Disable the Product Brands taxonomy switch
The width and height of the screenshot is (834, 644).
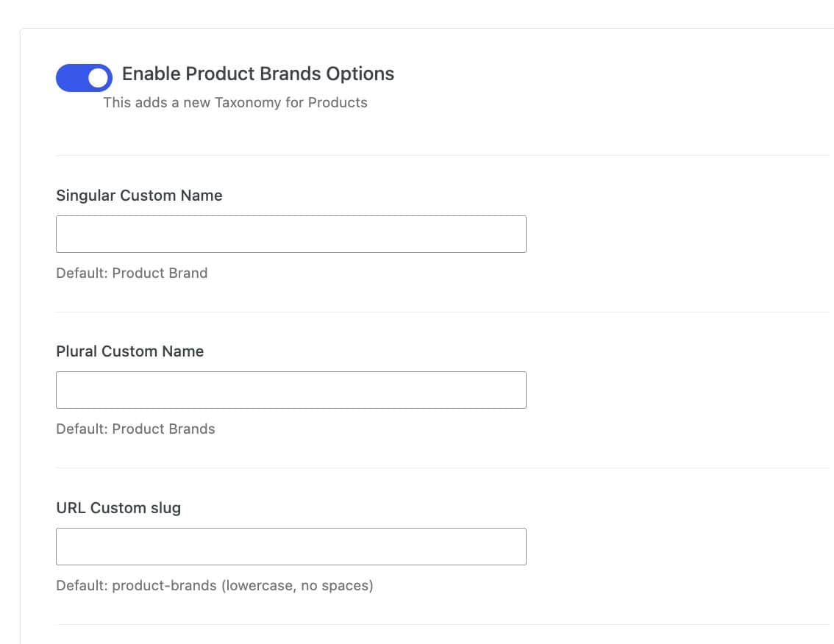click(84, 77)
